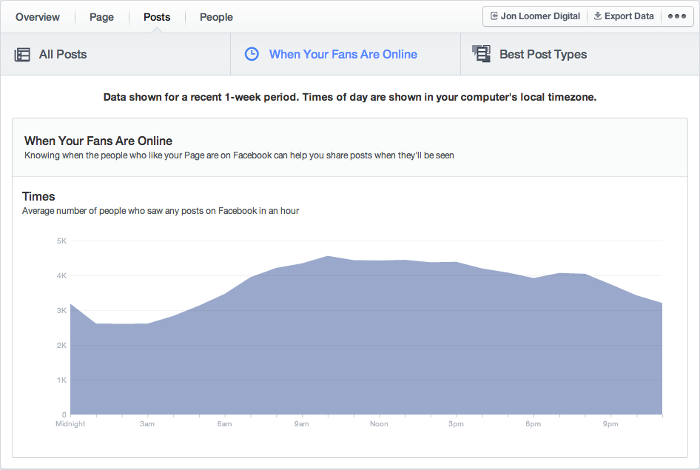The width and height of the screenshot is (700, 470).
Task: Click the Midnight label on chart axis
Action: coord(70,424)
